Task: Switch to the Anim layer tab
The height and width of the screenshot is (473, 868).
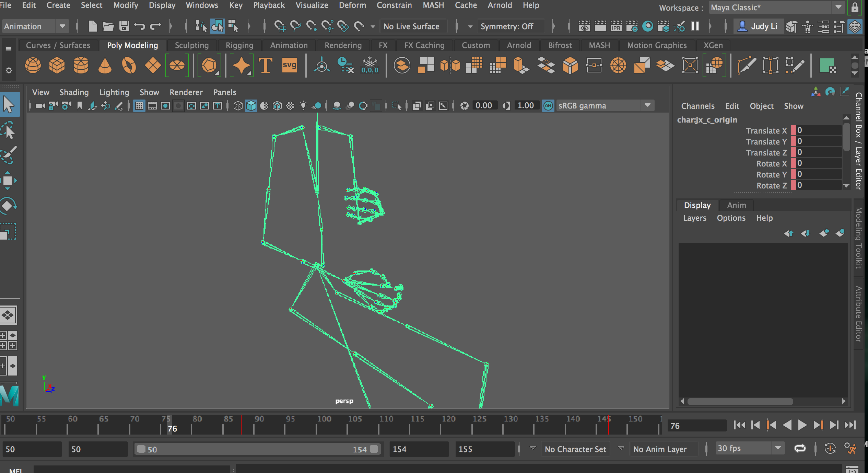Action: click(x=736, y=205)
